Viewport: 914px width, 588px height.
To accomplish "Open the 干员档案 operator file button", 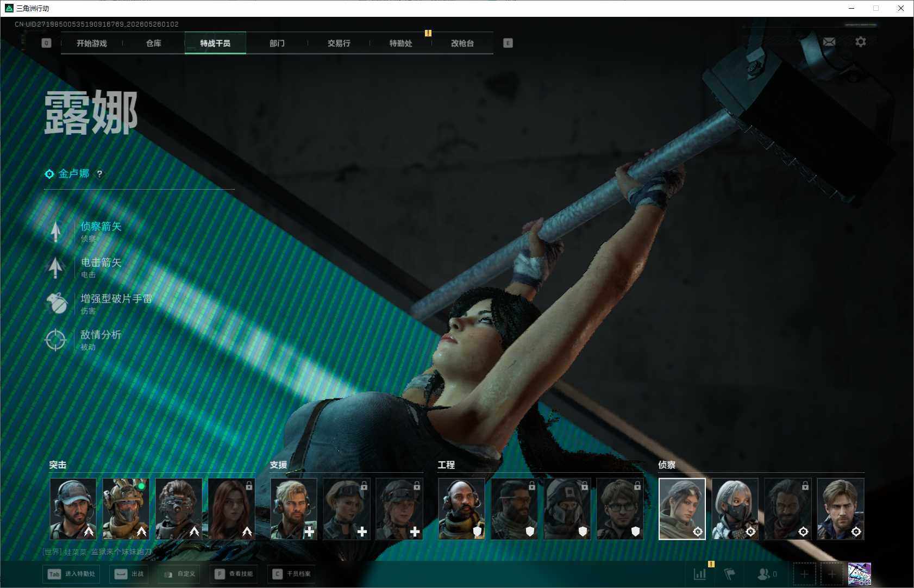I will [292, 574].
